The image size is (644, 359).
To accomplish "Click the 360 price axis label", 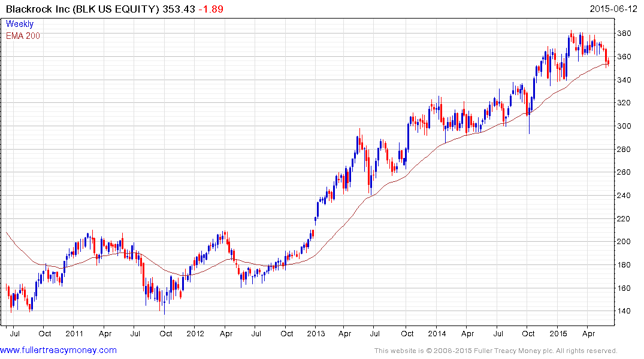I will click(x=624, y=57).
